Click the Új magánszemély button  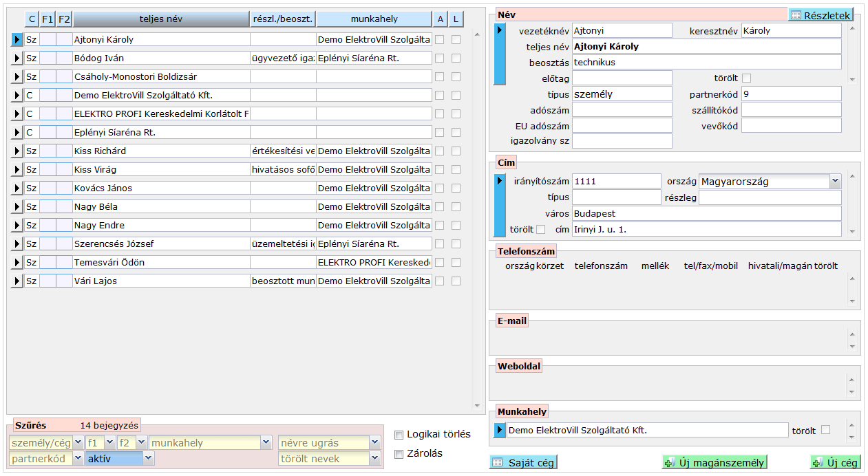coord(714,462)
